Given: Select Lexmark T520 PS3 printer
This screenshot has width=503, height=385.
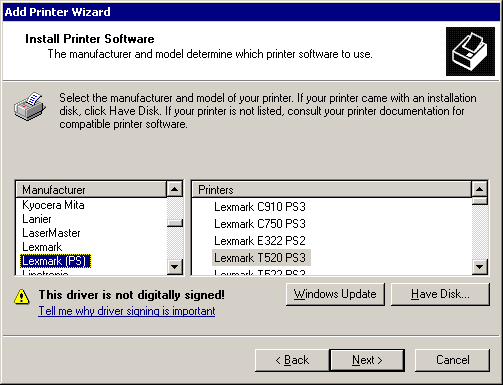Looking at the screenshot, I should click(x=261, y=258).
